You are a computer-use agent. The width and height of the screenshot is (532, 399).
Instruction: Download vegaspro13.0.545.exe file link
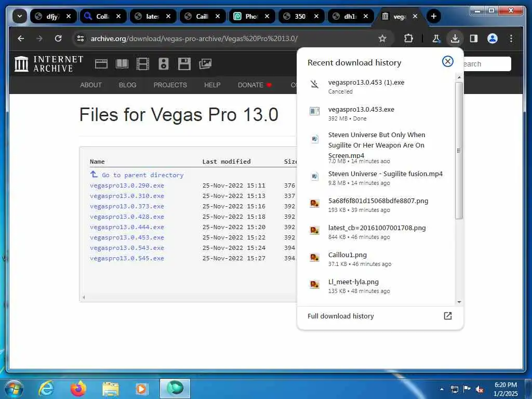coord(127,258)
